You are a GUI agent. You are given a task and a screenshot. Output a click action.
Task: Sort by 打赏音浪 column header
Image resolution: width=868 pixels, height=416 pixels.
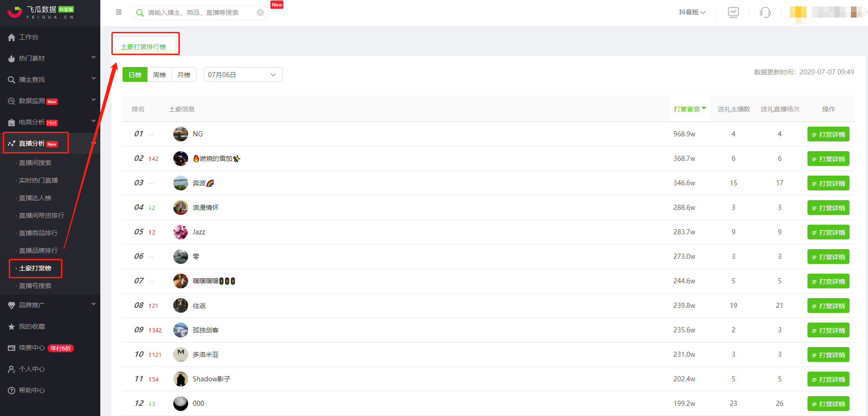point(690,109)
